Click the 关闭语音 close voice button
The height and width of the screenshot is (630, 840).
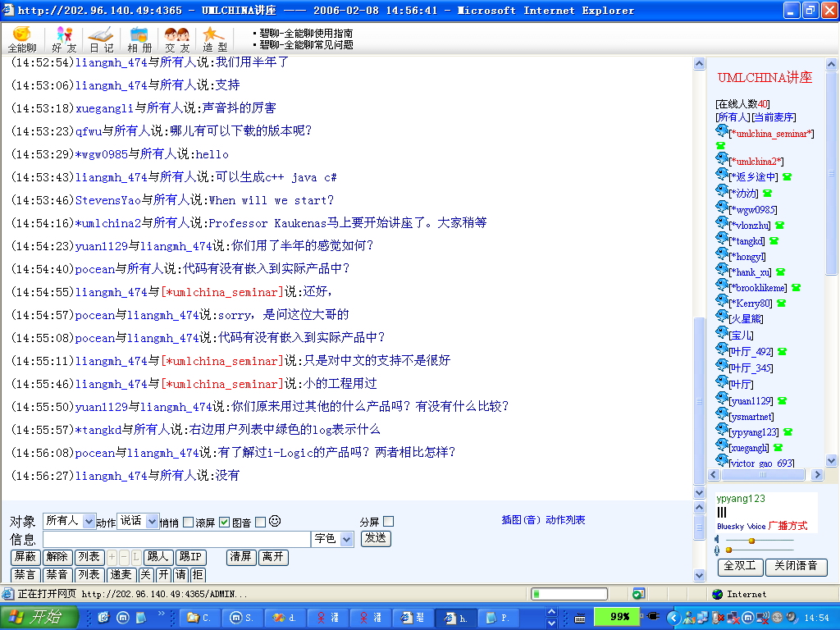click(796, 566)
